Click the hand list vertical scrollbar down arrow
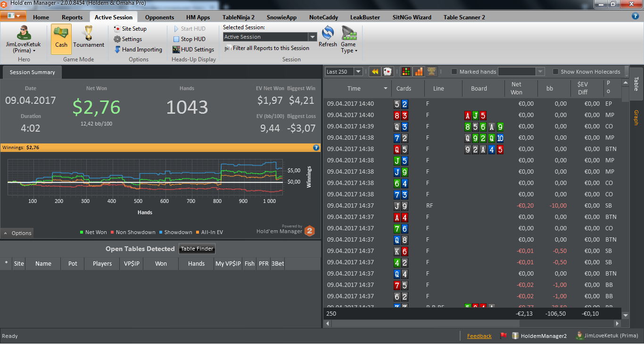644x344 pixels. pyautogui.click(x=626, y=315)
